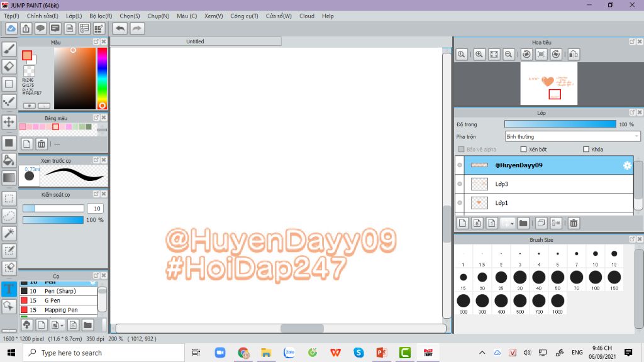Click the Windows taskbar search box

(104, 353)
